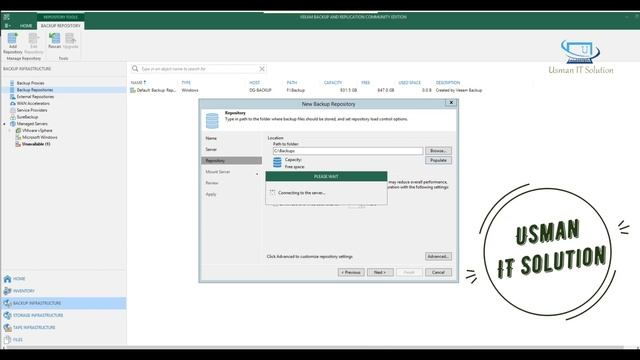The height and width of the screenshot is (360, 640).
Task: Select Microsoft Windows under Managed Servers
Action: (x=40, y=138)
